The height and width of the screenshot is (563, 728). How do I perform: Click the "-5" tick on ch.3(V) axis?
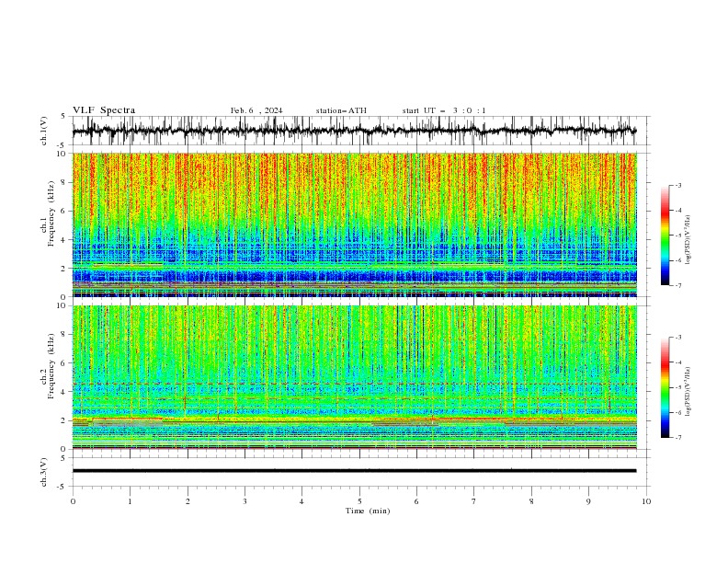[x=63, y=487]
